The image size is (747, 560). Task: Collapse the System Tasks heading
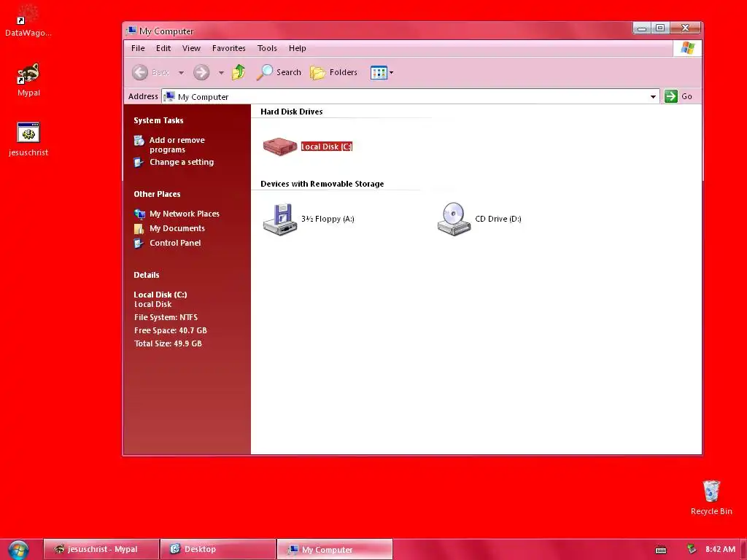[158, 120]
